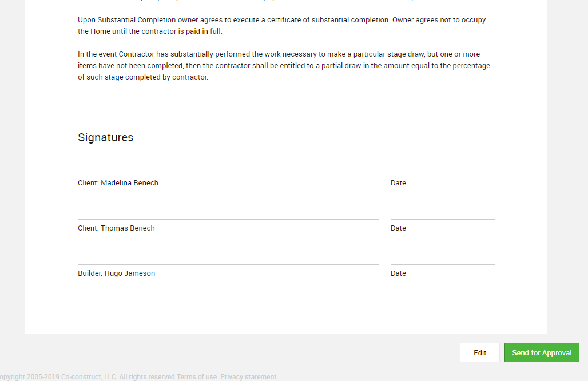Click the Date label under Madelina's row
The width and height of the screenshot is (588, 381).
[398, 183]
